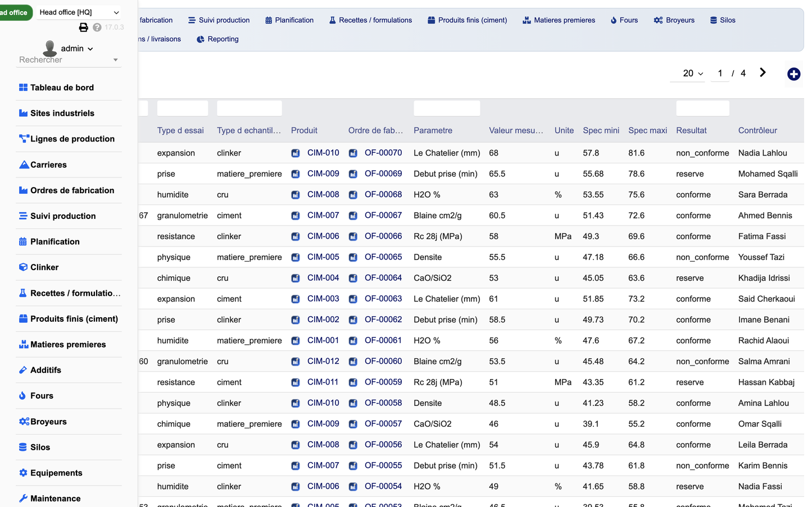The image size is (812, 507).
Task: Open Recettes / formulations in the left sidebar
Action: (69, 293)
